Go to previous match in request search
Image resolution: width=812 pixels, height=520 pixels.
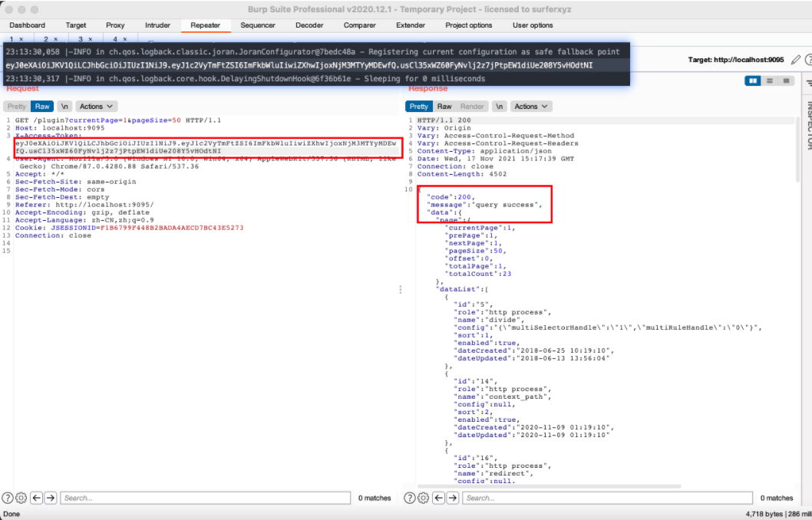coord(36,498)
